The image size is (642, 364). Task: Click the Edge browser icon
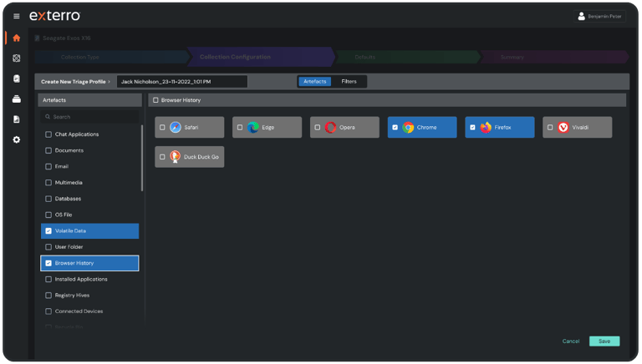[x=252, y=128]
